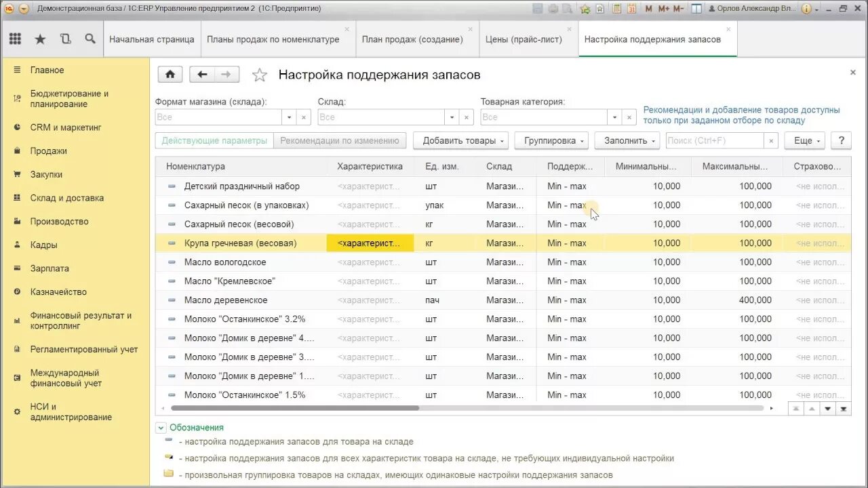Click the Поиск (Ctrl+F) search field
Screen dimensions: 868x488
(715, 140)
